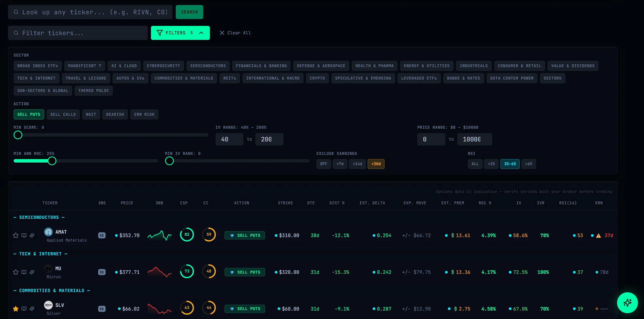This screenshot has width=644, height=319.
Task: Star the MU row as favorite
Action: (x=16, y=272)
